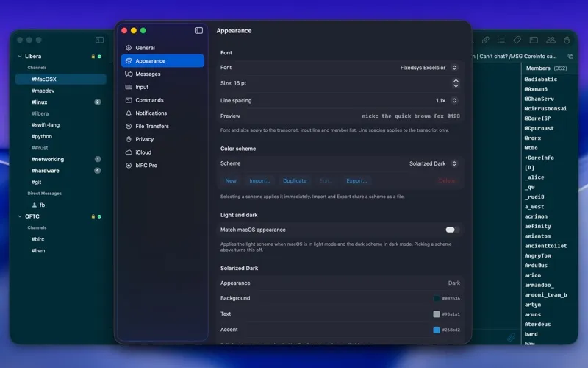Click the Privacy hand icon

[129, 139]
